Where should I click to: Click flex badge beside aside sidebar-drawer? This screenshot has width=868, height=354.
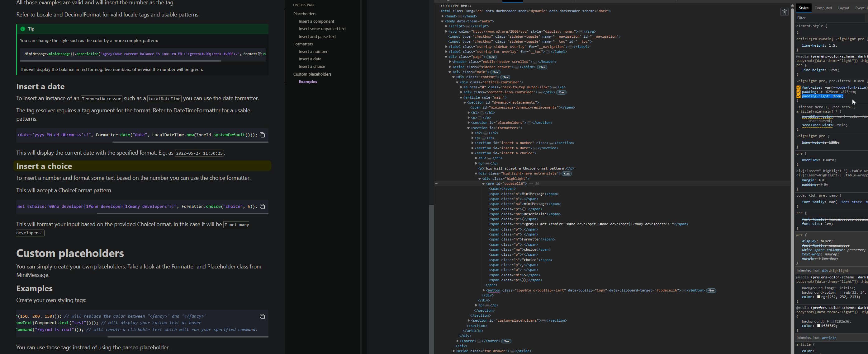pyautogui.click(x=542, y=67)
